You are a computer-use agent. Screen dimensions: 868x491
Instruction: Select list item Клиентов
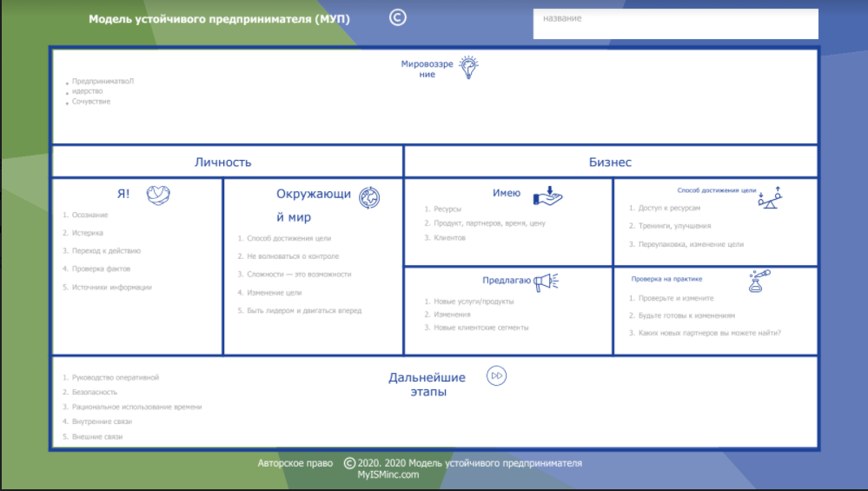pos(449,238)
